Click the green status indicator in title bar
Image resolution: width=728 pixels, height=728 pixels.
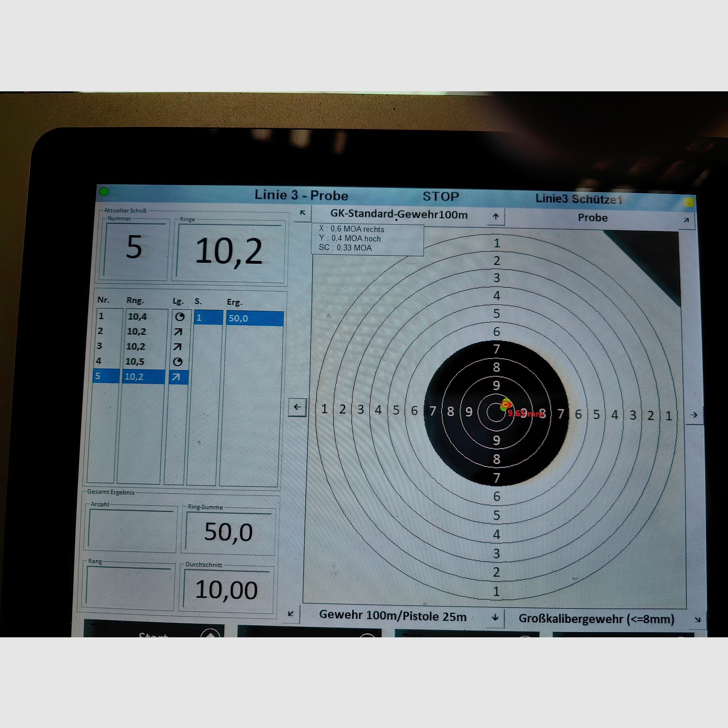click(104, 192)
